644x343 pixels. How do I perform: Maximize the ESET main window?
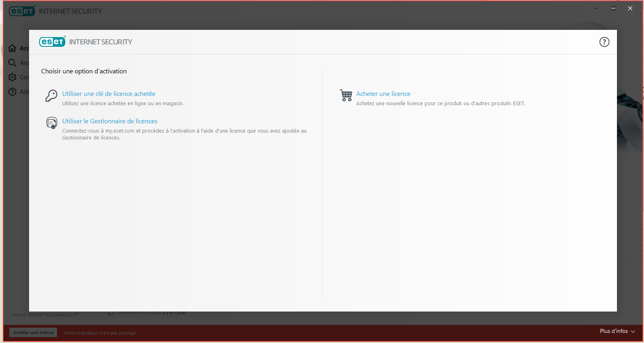point(613,8)
